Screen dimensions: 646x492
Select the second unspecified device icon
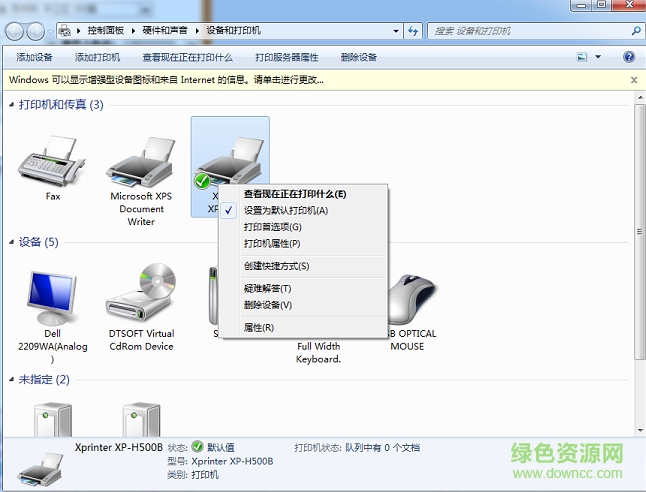141,419
